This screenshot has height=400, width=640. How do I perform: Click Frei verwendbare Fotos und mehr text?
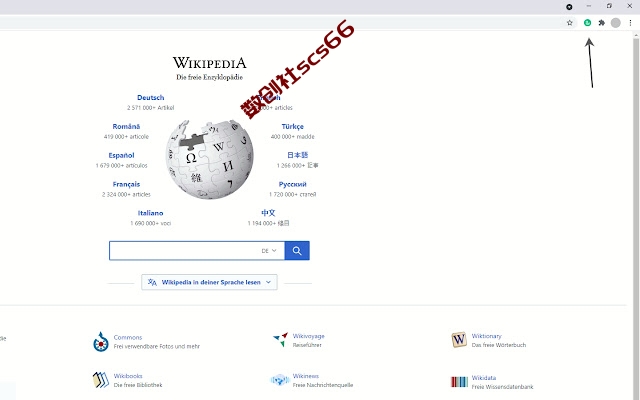(x=157, y=347)
